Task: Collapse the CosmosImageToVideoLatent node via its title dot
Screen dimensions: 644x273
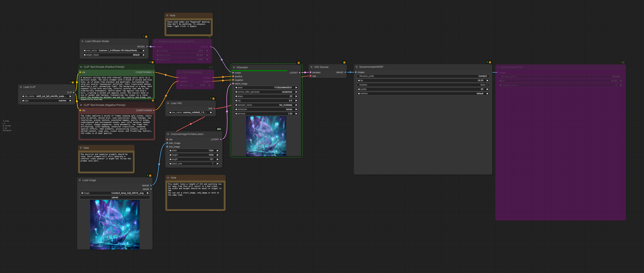Action: [x=168, y=134]
